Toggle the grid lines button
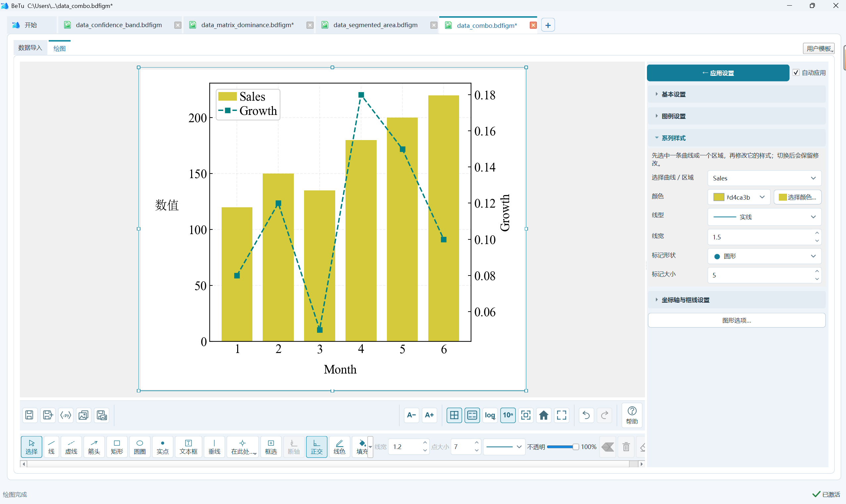The height and width of the screenshot is (504, 846). [x=454, y=415]
